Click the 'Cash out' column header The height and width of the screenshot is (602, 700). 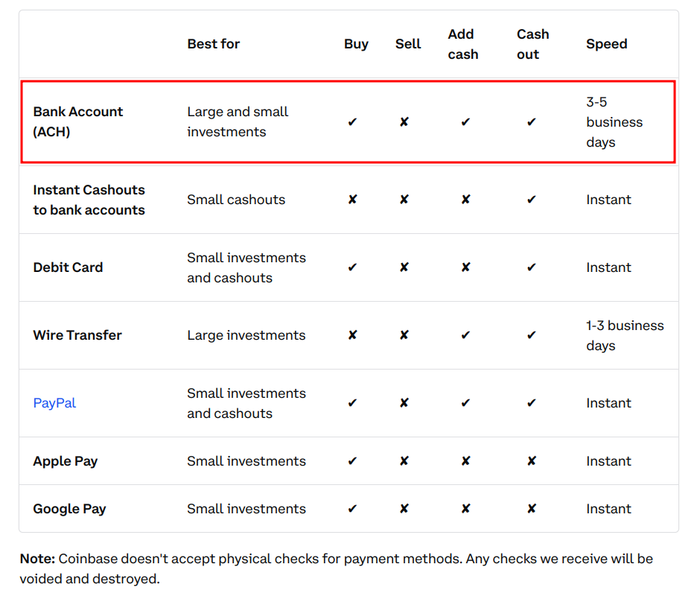coord(532,44)
